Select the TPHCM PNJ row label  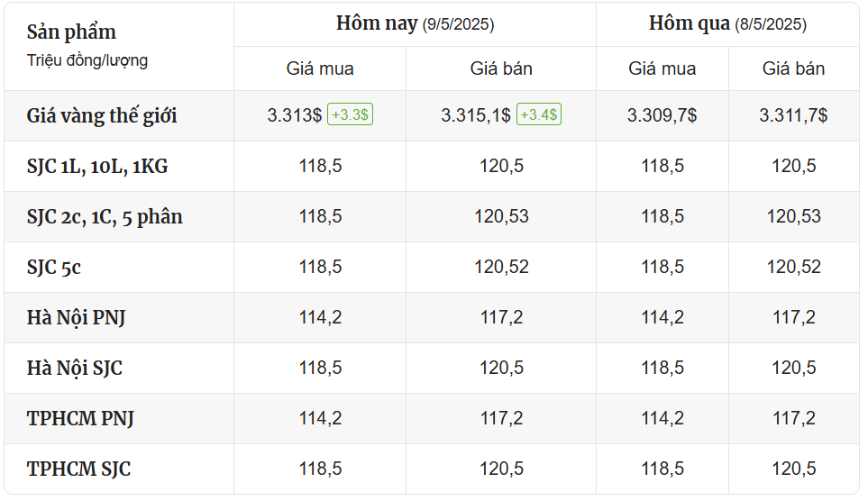[80, 418]
